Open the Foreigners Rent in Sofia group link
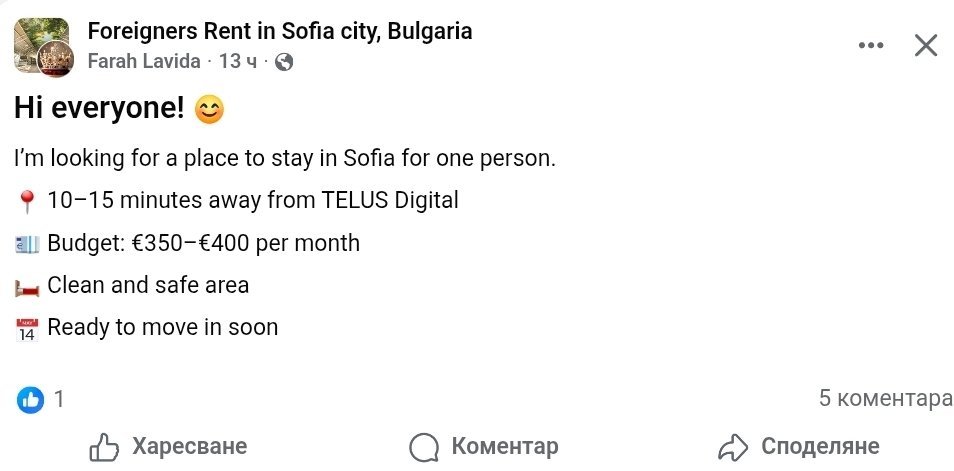Viewport: 954px width, 471px height. pos(280,31)
